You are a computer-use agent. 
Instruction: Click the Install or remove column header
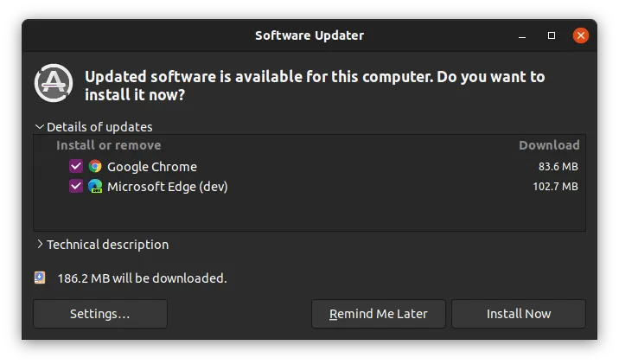(x=109, y=145)
